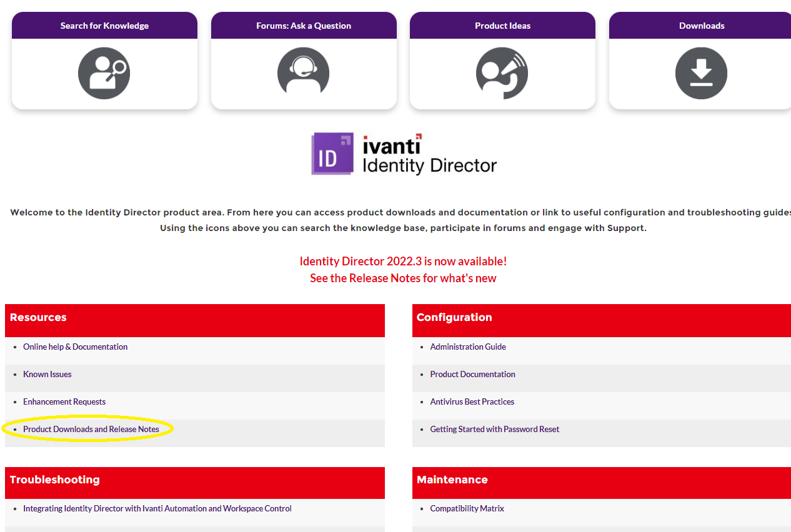Open Product Downloads and Release Notes link
The width and height of the screenshot is (791, 532).
(91, 429)
